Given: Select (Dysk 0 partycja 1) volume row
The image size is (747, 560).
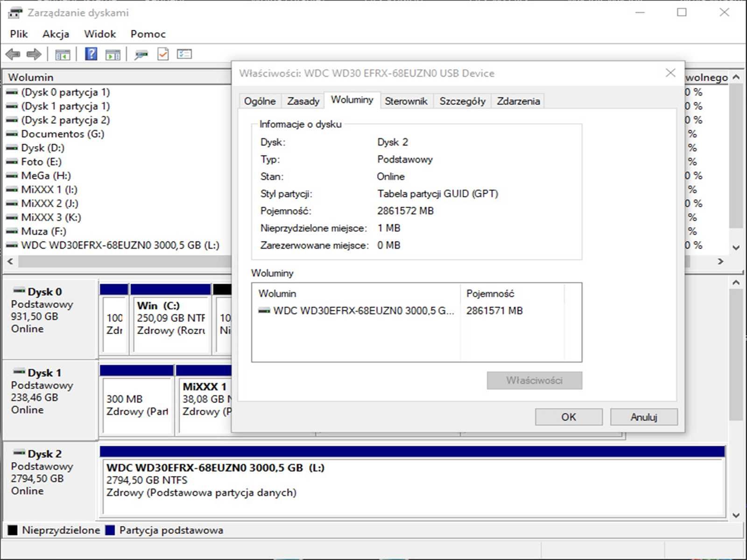Looking at the screenshot, I should [x=58, y=92].
